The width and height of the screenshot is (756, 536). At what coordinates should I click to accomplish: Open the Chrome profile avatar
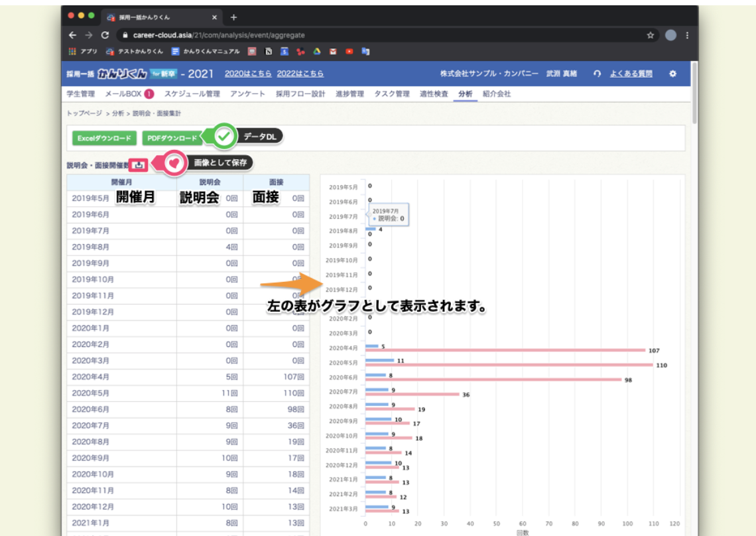coord(670,34)
